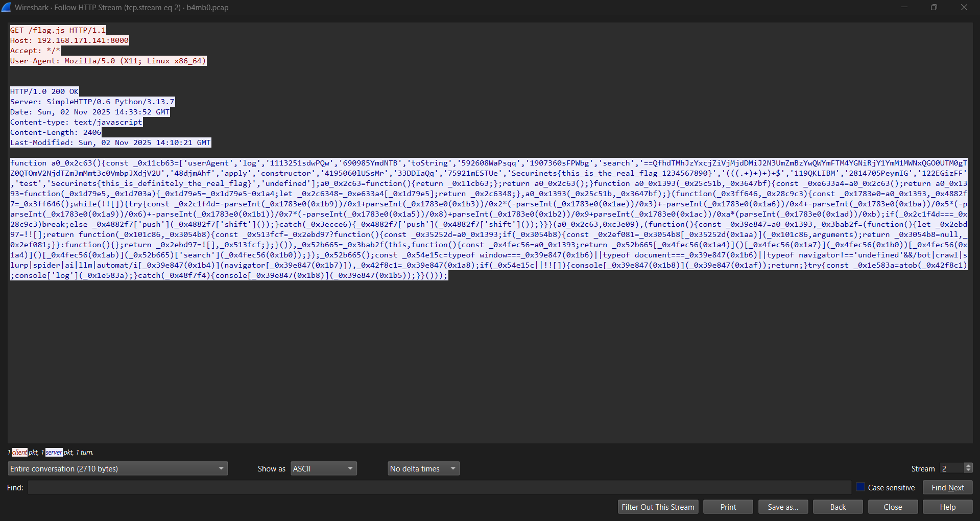Close the window with title bar X
The image size is (980, 521).
point(964,7)
